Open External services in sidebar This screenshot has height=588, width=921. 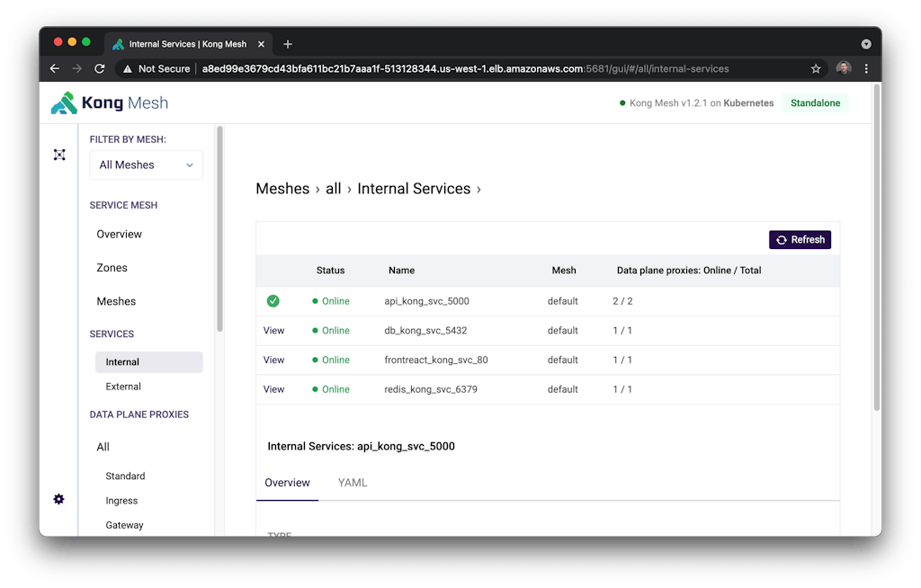pyautogui.click(x=123, y=387)
